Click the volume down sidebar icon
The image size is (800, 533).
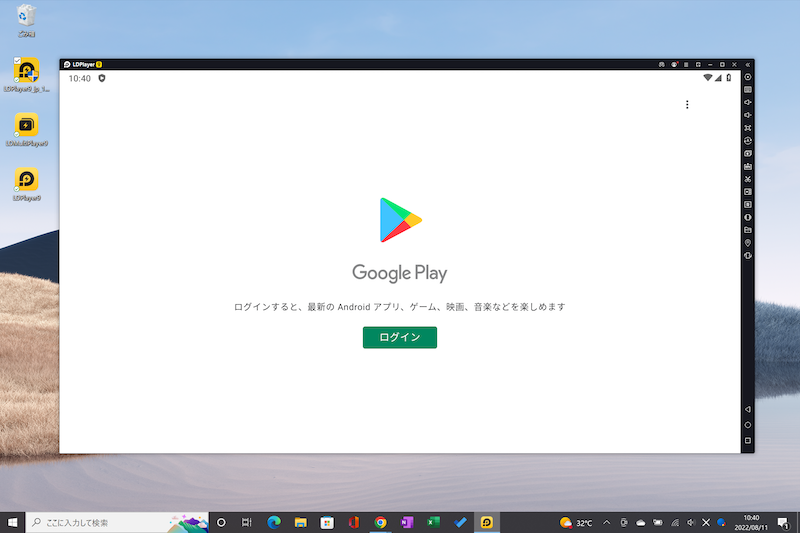tap(748, 115)
